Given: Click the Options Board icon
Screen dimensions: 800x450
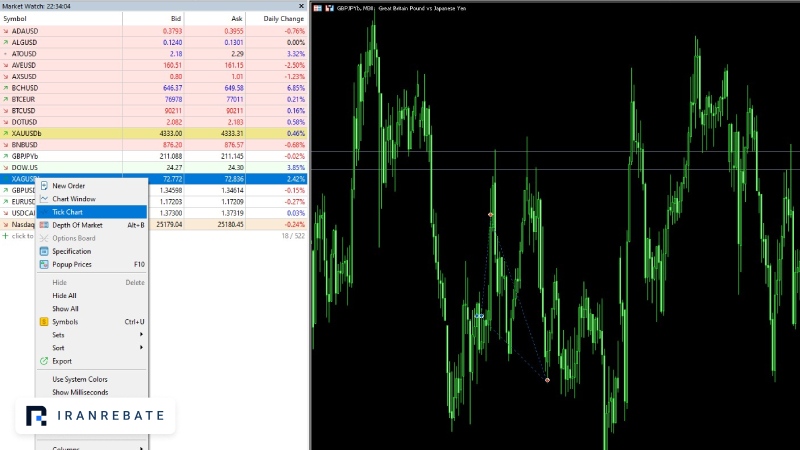Looking at the screenshot, I should pos(44,238).
